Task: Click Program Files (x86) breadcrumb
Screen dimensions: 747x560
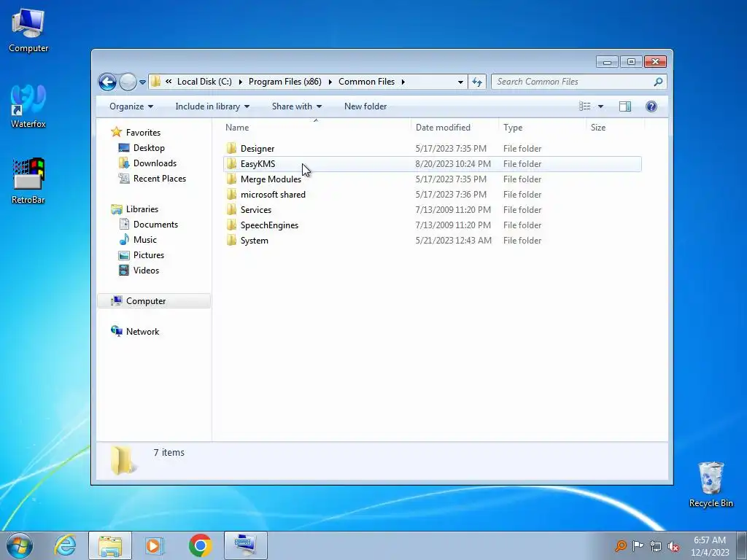Action: [285, 82]
